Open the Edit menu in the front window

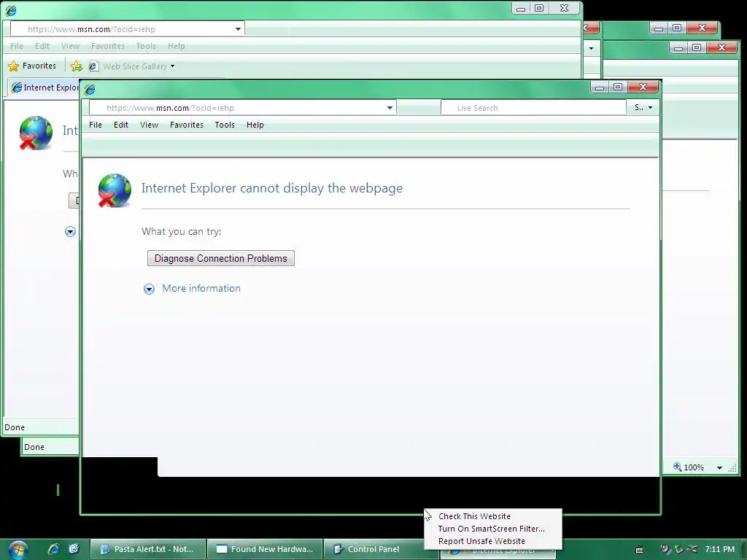[x=120, y=125]
